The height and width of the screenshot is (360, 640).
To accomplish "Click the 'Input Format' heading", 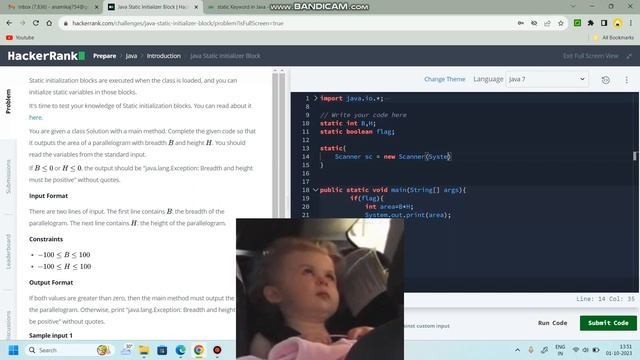I will [48, 196].
